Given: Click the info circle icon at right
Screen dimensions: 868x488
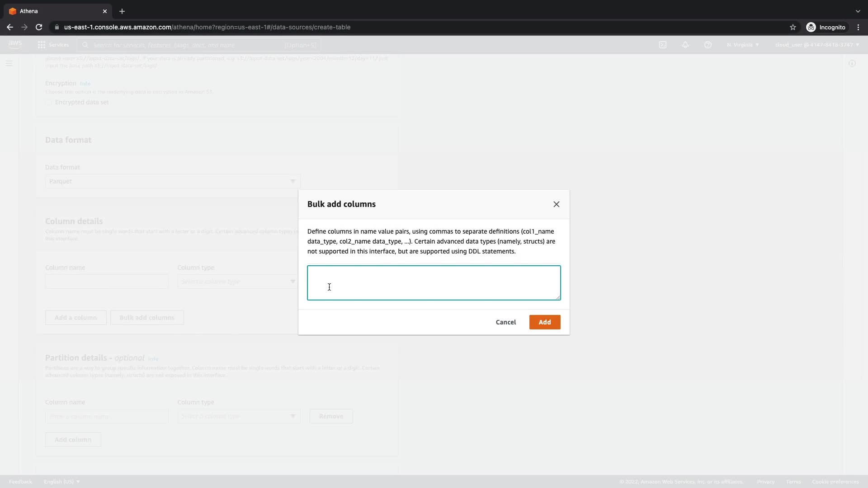Looking at the screenshot, I should 852,63.
